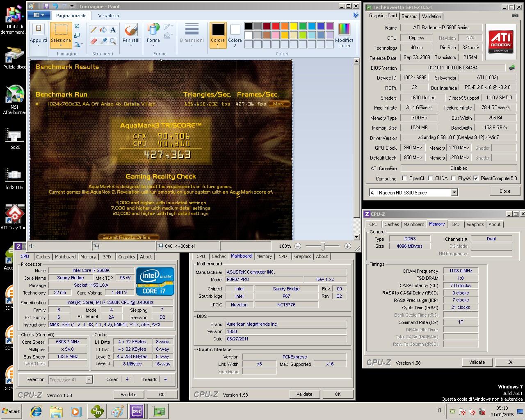
Task: Click the Paint zoom slider handle
Action: click(x=323, y=246)
